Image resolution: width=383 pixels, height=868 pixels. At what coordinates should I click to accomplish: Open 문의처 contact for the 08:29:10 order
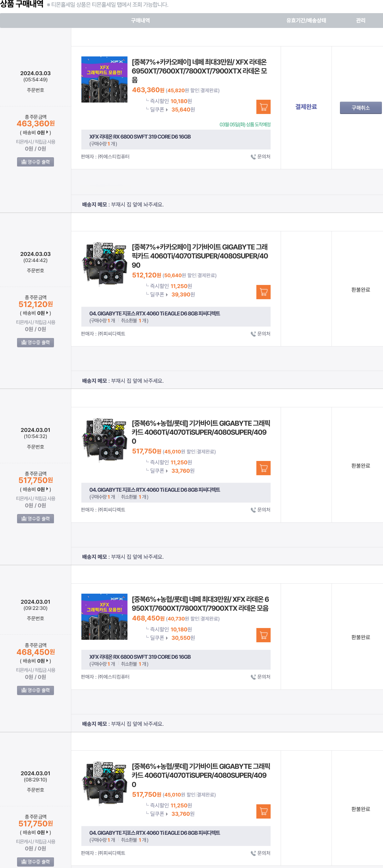(261, 853)
